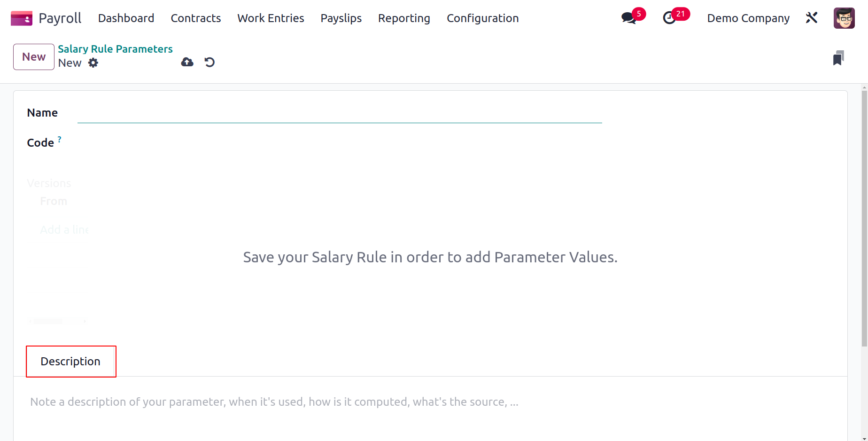Viewport: 868px width, 441px height.
Task: Open the activities clock icon showing 21
Action: tap(669, 18)
